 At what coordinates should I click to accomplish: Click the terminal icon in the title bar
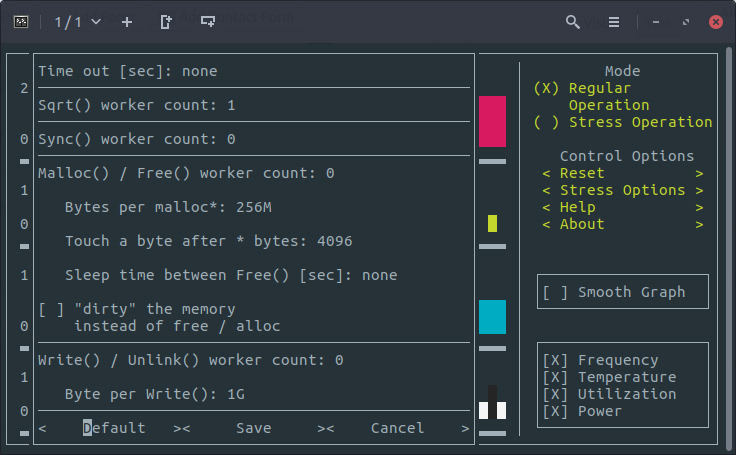(x=20, y=21)
